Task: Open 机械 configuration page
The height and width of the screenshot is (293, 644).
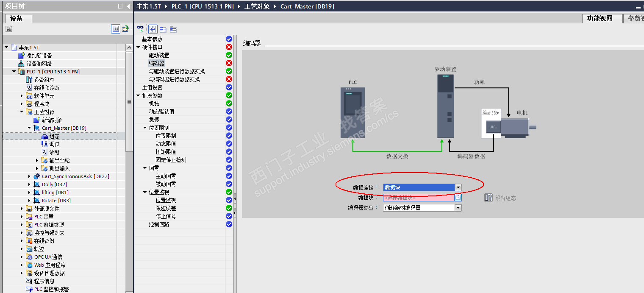Action: (x=154, y=103)
